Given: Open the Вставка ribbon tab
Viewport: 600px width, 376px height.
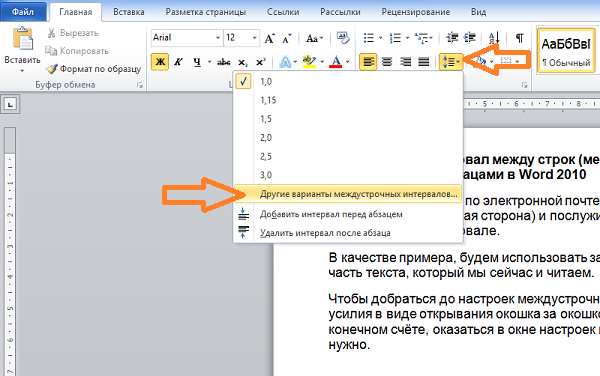Looking at the screenshot, I should 129,12.
